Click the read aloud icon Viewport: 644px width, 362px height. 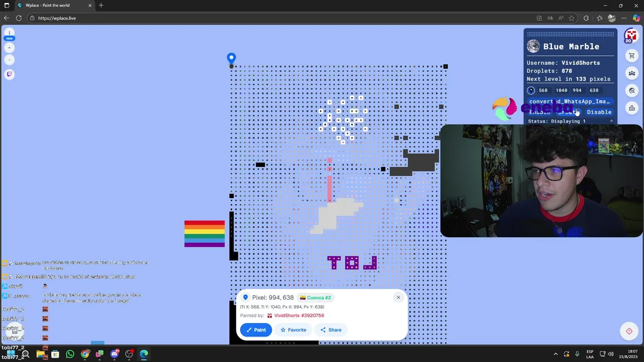(x=560, y=18)
